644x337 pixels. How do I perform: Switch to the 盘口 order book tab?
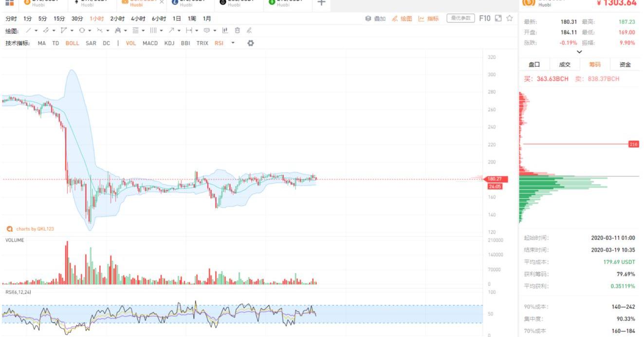pyautogui.click(x=534, y=64)
